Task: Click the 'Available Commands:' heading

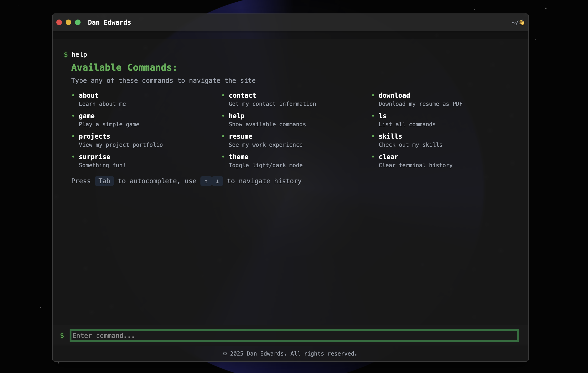Action: [x=124, y=68]
